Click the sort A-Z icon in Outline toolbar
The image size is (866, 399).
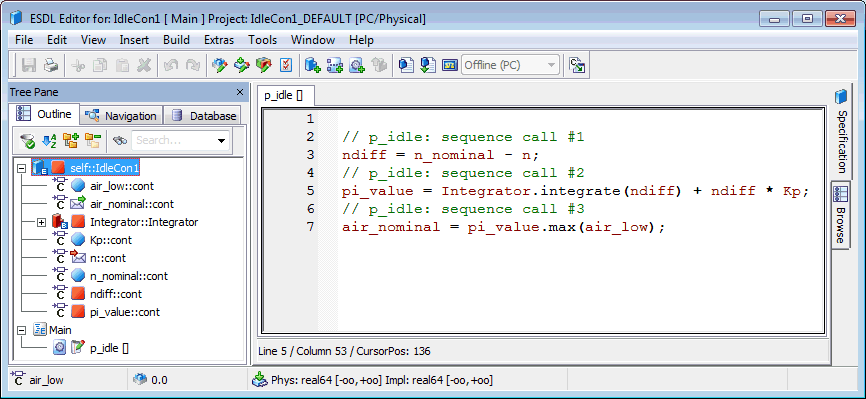[x=49, y=141]
